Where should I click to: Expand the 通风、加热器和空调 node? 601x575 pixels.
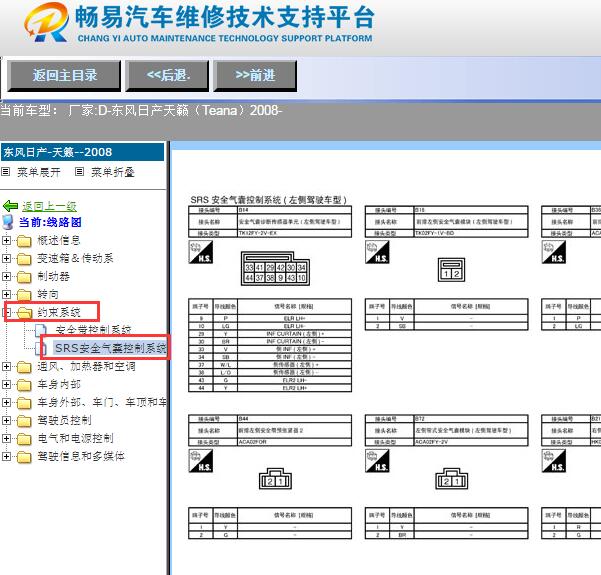pyautogui.click(x=6, y=366)
